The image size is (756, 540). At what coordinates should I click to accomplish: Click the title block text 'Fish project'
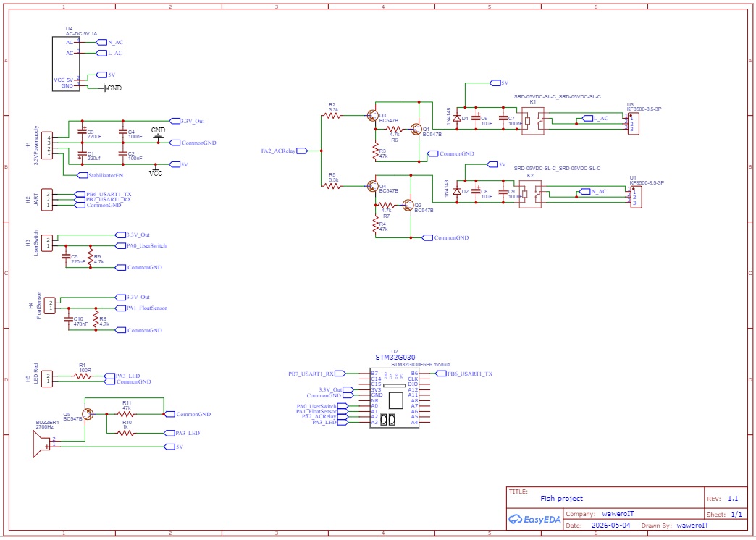(561, 499)
